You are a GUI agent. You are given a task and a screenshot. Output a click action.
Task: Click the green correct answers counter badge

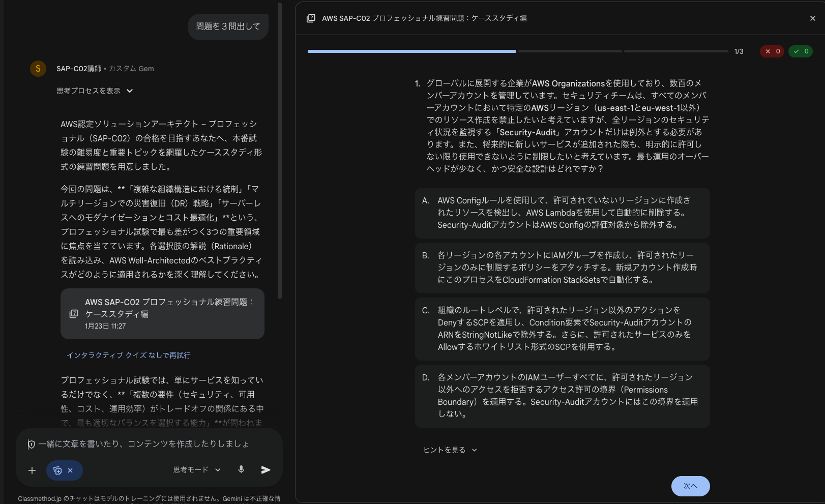(800, 51)
